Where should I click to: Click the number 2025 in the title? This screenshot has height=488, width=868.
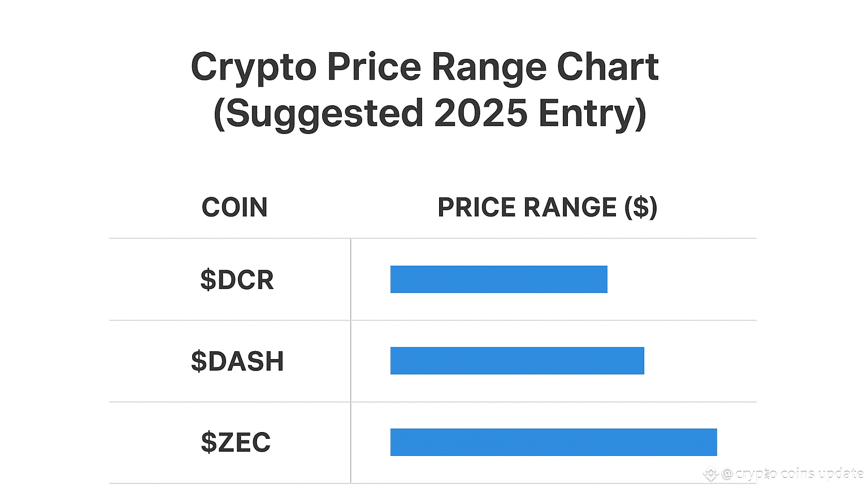(480, 114)
